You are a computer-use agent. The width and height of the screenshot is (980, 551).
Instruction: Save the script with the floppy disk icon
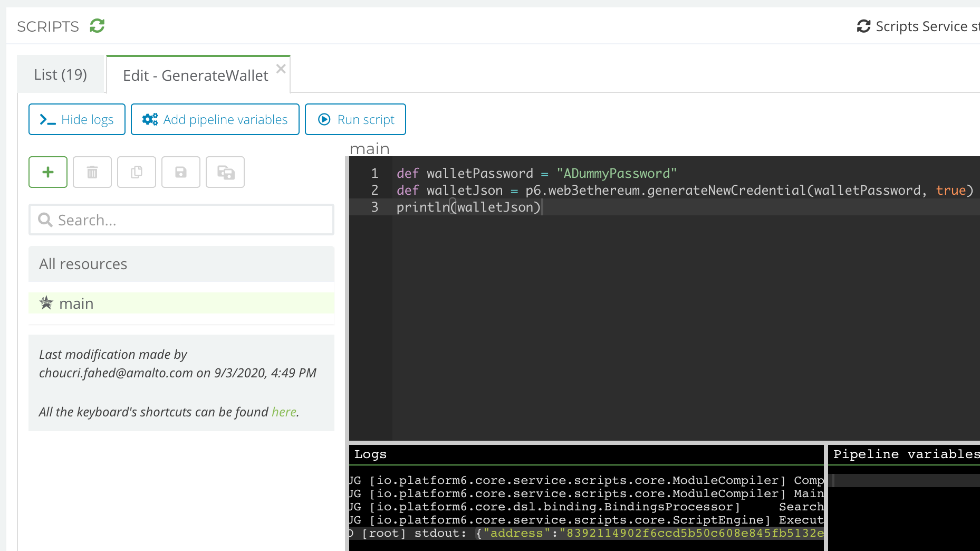click(180, 172)
